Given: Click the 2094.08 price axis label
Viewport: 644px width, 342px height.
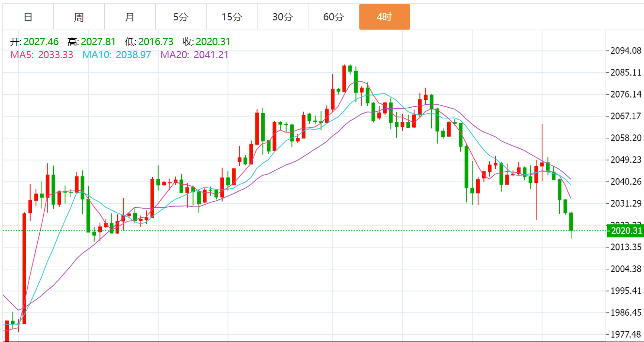Looking at the screenshot, I should coord(626,51).
